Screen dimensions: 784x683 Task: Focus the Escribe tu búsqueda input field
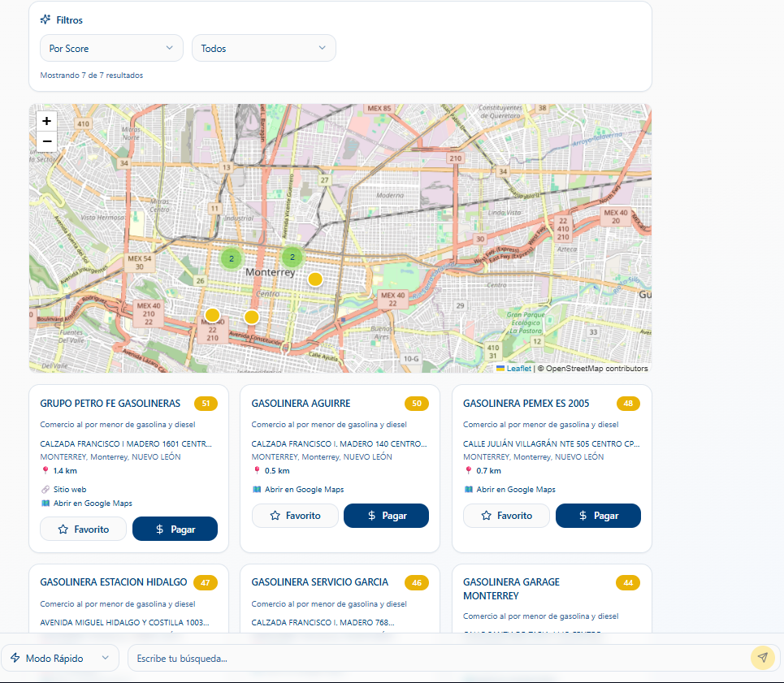tap(439, 658)
